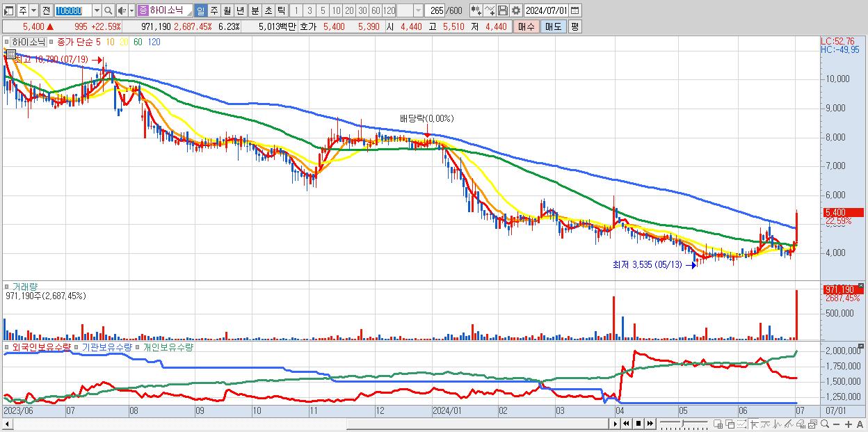Screen dimensions: 868x432
Task: Switch to 분 (minute) period
Action: coord(255,10)
